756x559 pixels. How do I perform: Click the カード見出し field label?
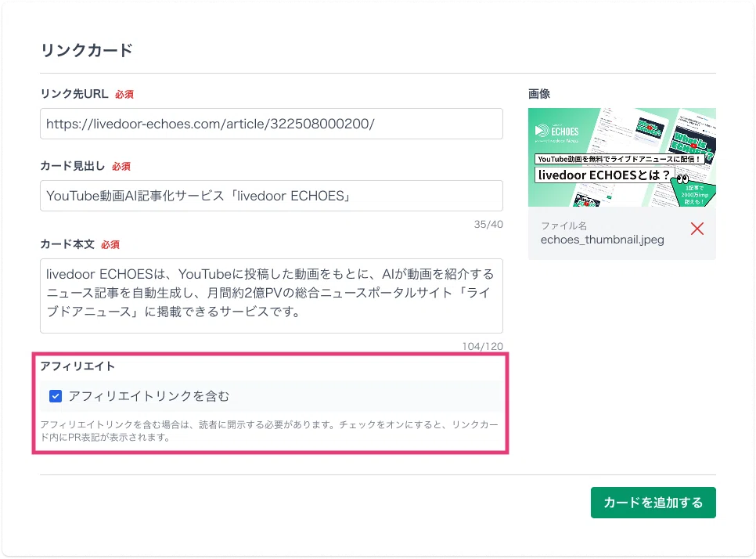pyautogui.click(x=72, y=166)
